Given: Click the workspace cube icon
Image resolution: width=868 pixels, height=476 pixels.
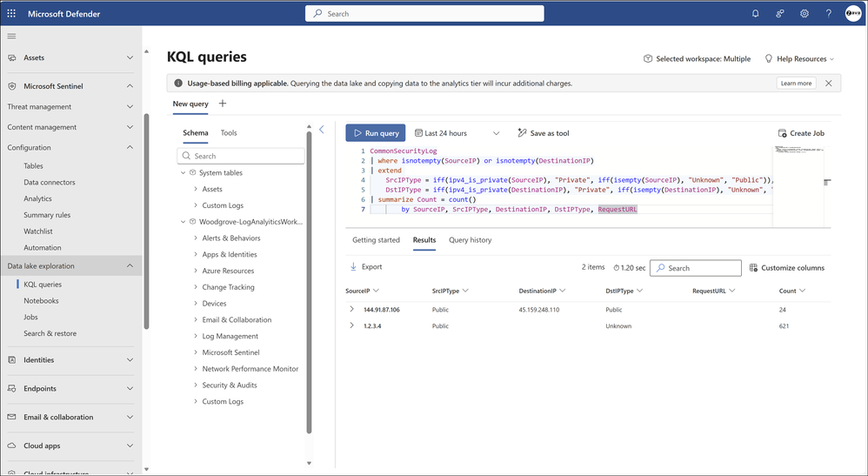Looking at the screenshot, I should [x=648, y=58].
